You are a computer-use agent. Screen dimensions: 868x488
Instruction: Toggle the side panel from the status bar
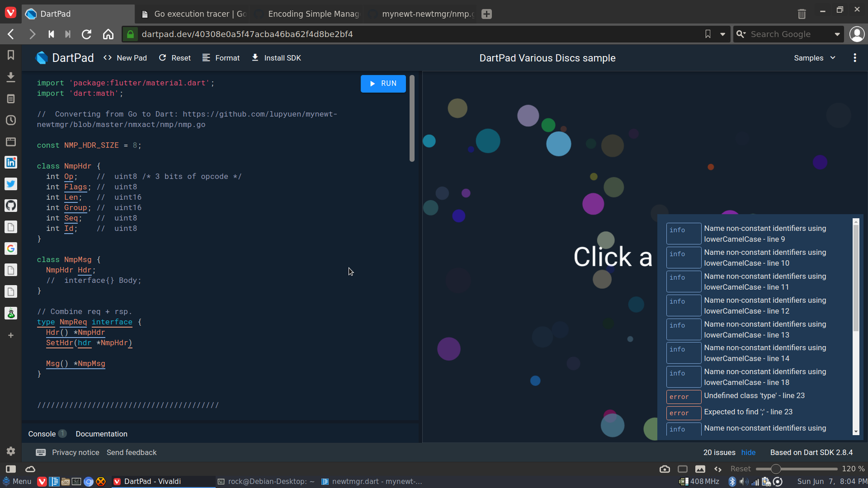click(11, 469)
